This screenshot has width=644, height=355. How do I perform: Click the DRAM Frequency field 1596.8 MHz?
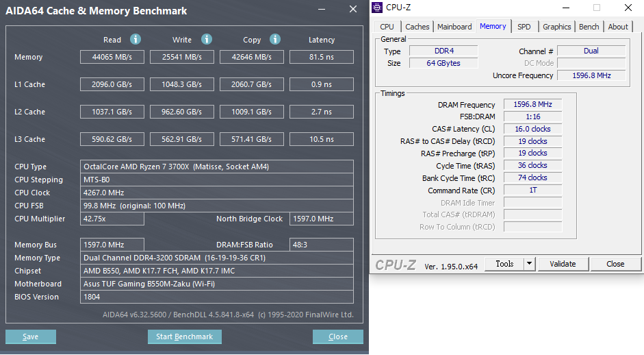point(532,104)
